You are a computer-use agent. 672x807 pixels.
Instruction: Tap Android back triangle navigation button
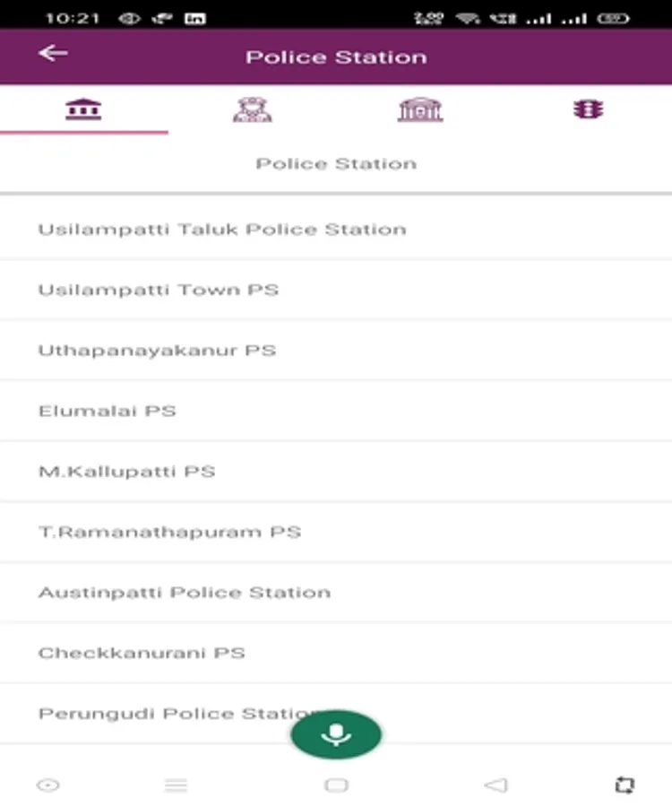coord(496,785)
